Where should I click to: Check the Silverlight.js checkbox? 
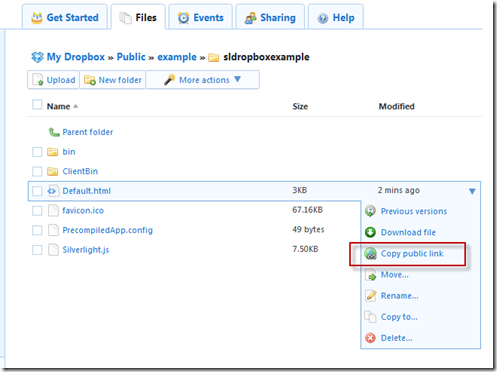coord(37,250)
